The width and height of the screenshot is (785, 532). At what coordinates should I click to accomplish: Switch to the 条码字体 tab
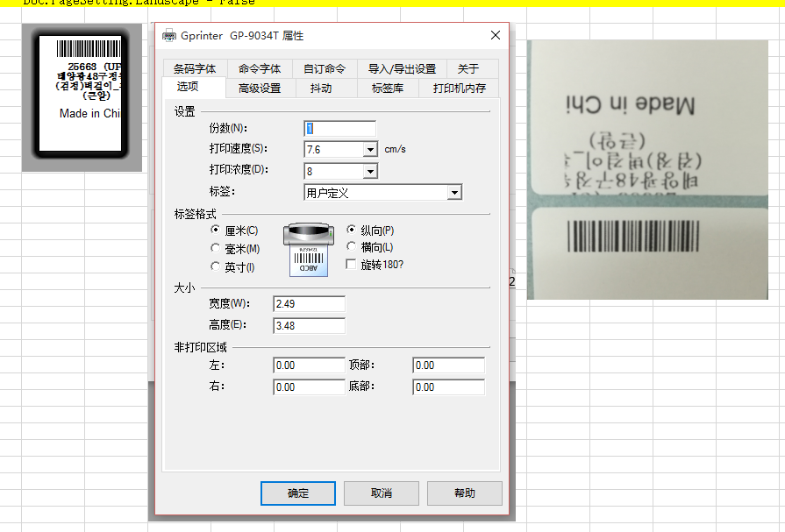click(x=195, y=68)
